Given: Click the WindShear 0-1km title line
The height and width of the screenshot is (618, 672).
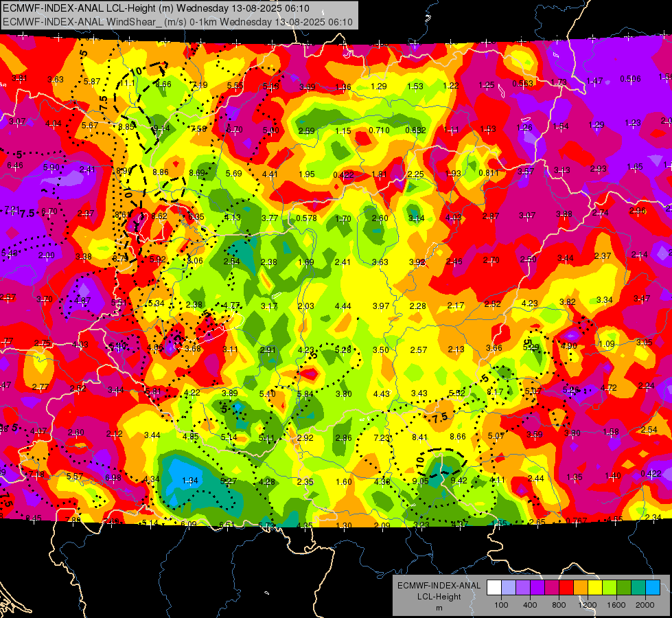Looking at the screenshot, I should point(177,22).
